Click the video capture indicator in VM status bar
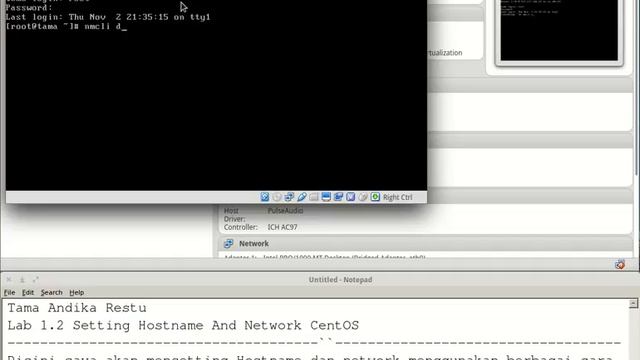Viewport: 640px width, 360px height. click(x=338, y=197)
